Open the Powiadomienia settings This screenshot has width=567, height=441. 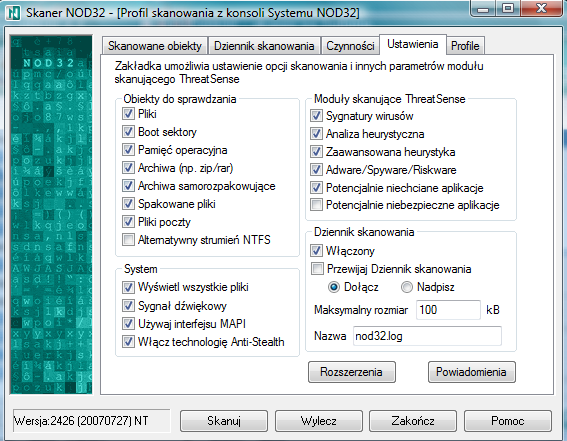click(472, 372)
